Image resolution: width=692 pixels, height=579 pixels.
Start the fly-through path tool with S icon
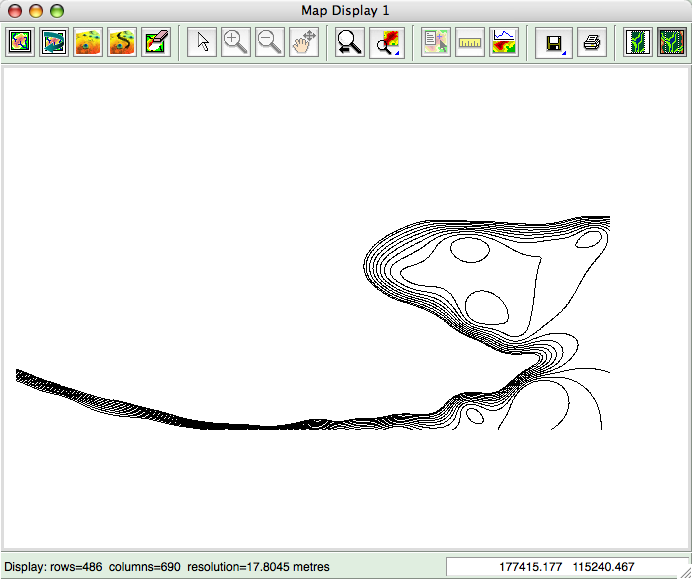coord(122,42)
